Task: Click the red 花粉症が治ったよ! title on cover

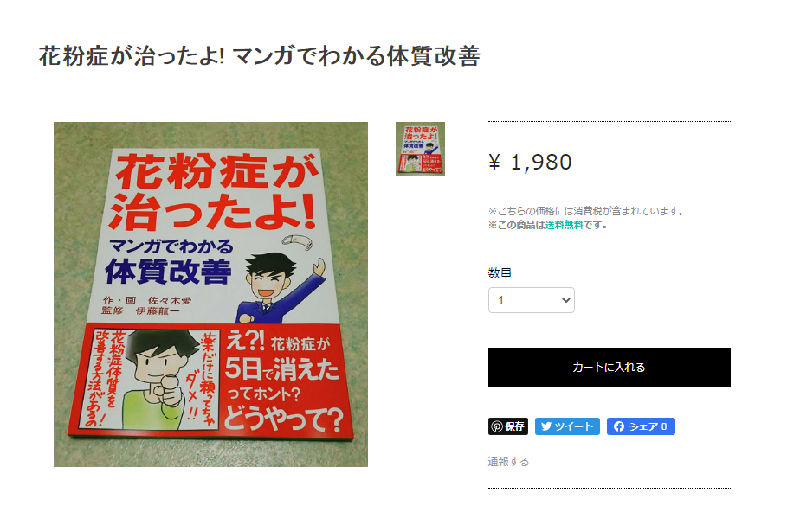Action: pos(214,192)
